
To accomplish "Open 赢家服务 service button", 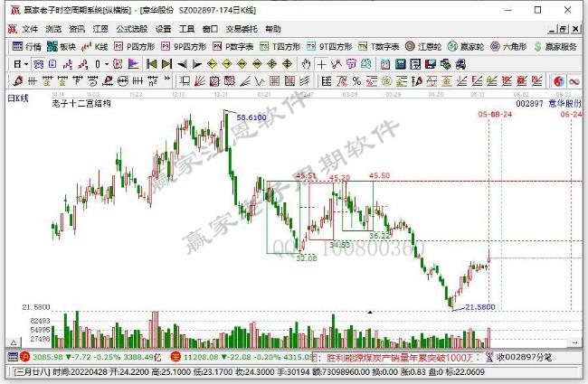I will point(555,46).
